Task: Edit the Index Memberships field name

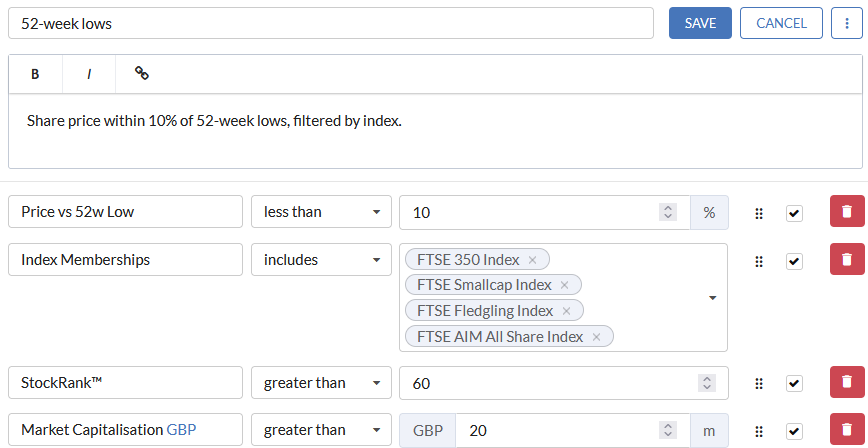Action: [x=125, y=259]
